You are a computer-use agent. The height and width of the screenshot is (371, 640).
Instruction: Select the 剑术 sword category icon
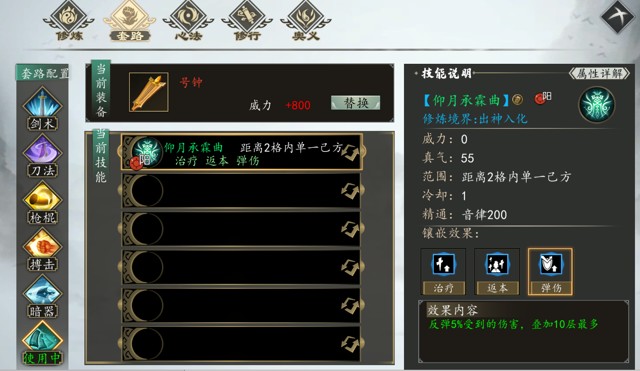click(42, 109)
